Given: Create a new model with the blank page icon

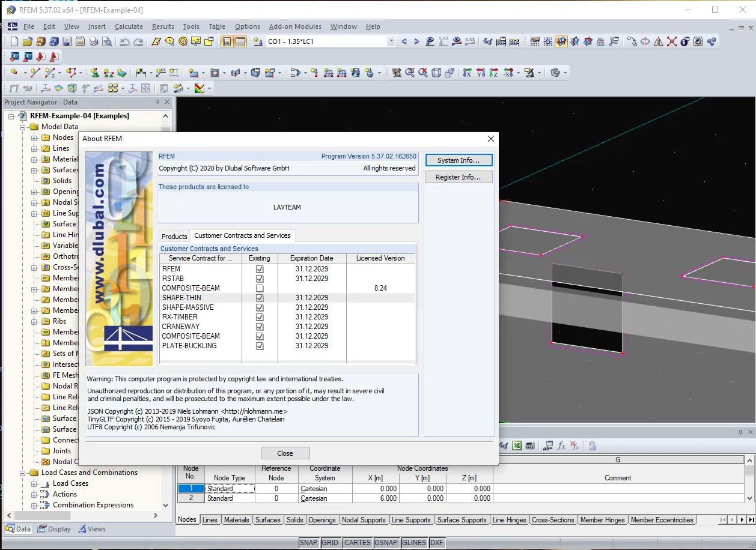Looking at the screenshot, I should click(x=14, y=41).
